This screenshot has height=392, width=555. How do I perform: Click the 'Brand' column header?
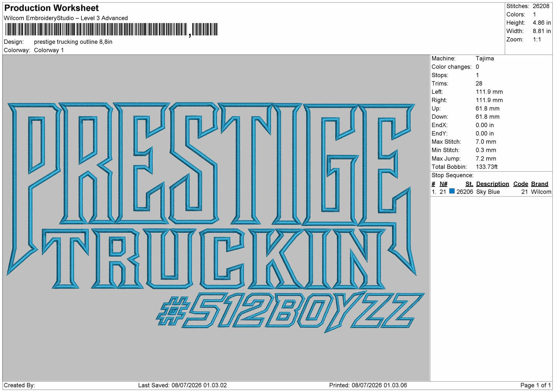(540, 184)
